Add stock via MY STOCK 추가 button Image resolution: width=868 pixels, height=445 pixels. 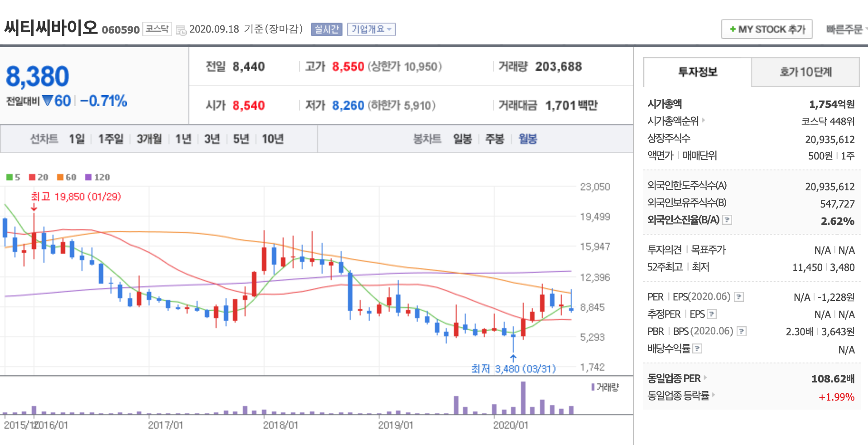(767, 29)
